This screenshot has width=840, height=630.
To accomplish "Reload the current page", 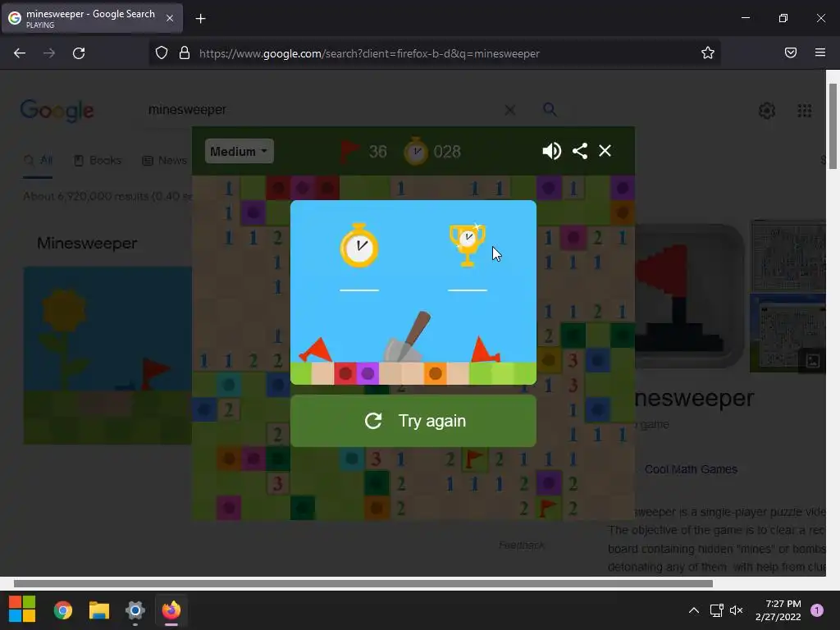I will (x=79, y=53).
